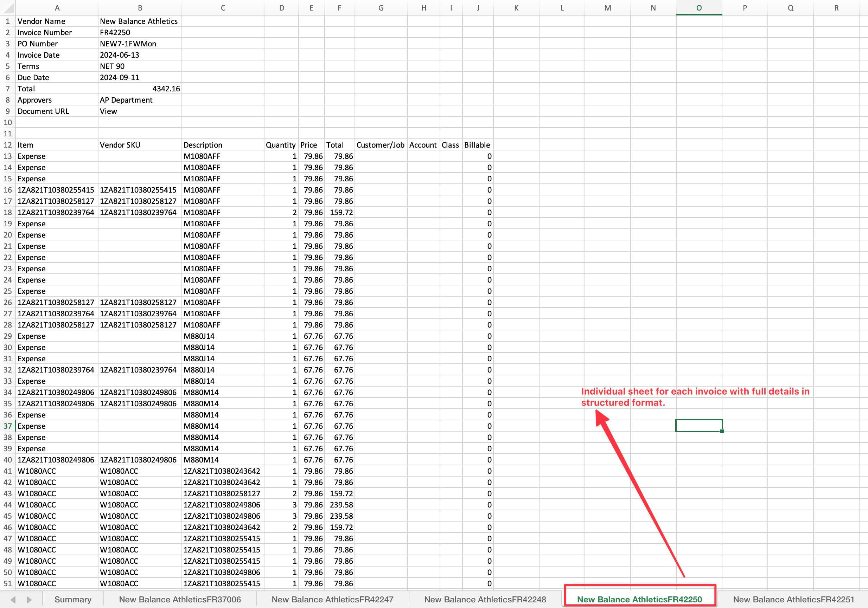The height and width of the screenshot is (608, 868).
Task: Select total value cell 4342.16
Action: [140, 89]
